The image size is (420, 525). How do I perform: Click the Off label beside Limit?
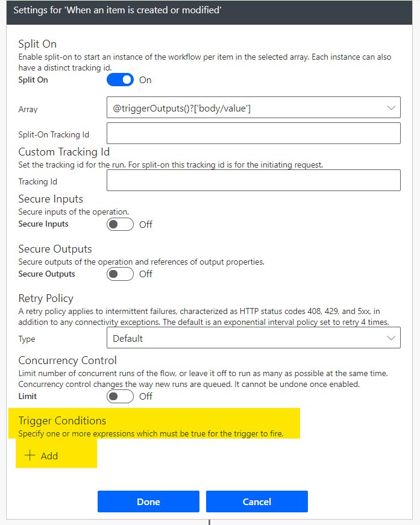tap(146, 396)
